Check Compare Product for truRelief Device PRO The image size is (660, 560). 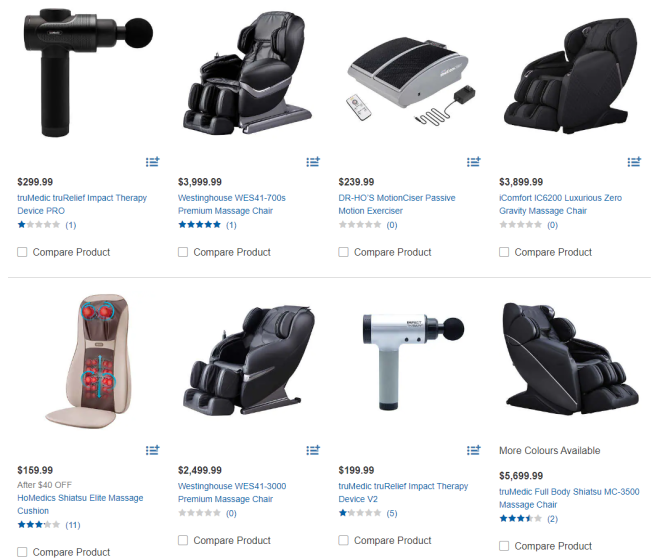tap(22, 252)
